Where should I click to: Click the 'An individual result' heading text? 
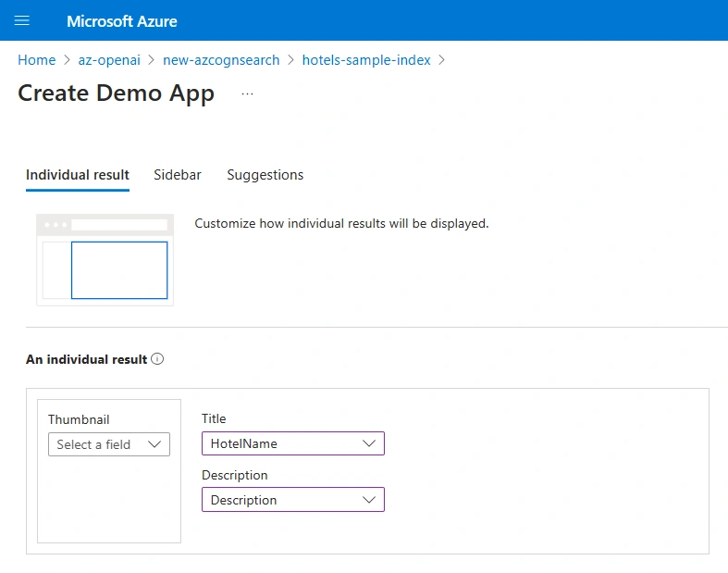86,359
